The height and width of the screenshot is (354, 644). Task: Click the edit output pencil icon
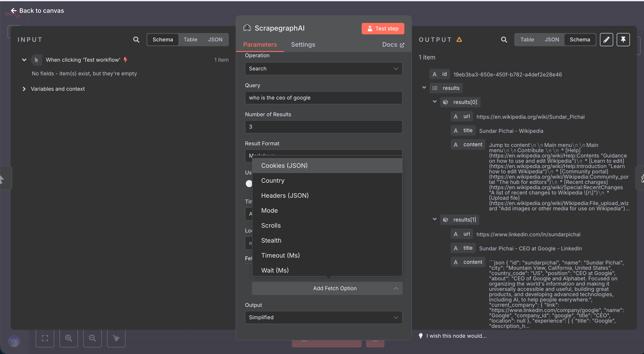[607, 39]
